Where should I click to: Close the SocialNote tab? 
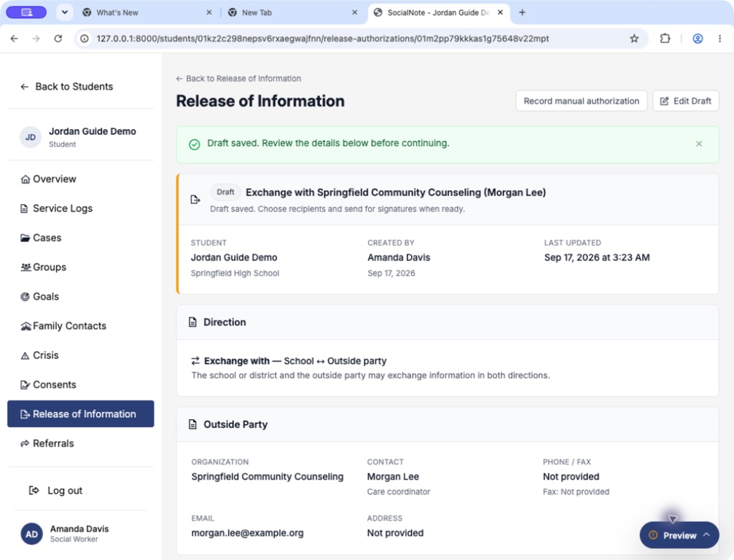pos(501,12)
